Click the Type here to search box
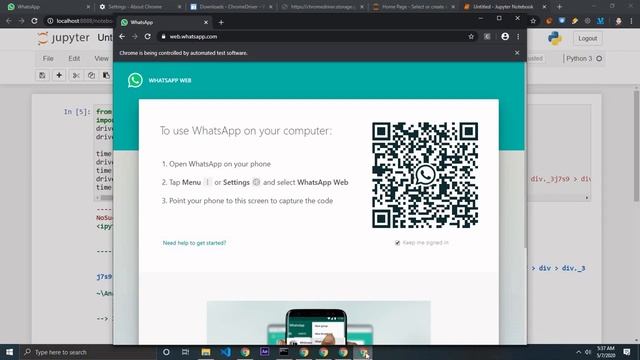This screenshot has width=640, height=360. click(88, 352)
